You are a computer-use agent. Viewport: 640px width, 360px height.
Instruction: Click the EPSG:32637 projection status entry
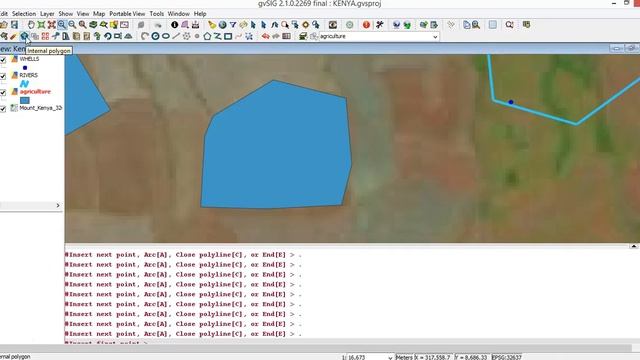(x=507, y=357)
